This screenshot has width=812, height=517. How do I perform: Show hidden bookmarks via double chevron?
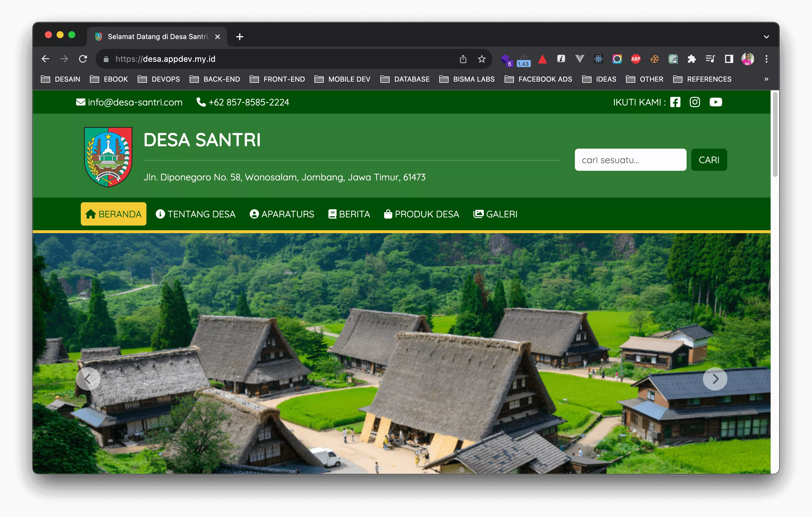(766, 79)
